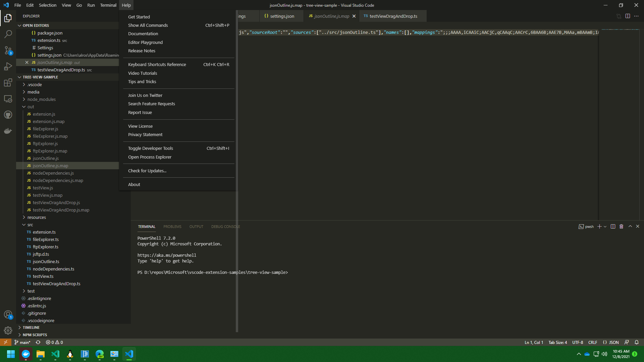Screen dimensions: 644x362
Task: Open the Docker sidebar icon
Action: point(8,131)
